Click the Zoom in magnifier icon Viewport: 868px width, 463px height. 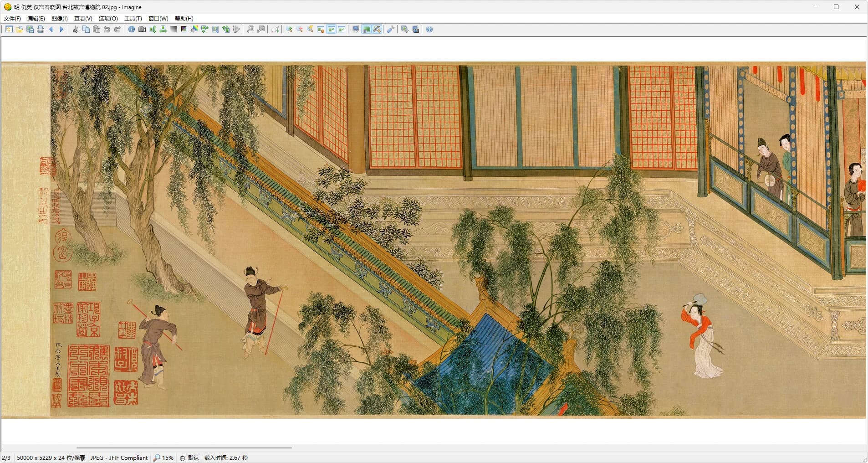[x=289, y=30]
